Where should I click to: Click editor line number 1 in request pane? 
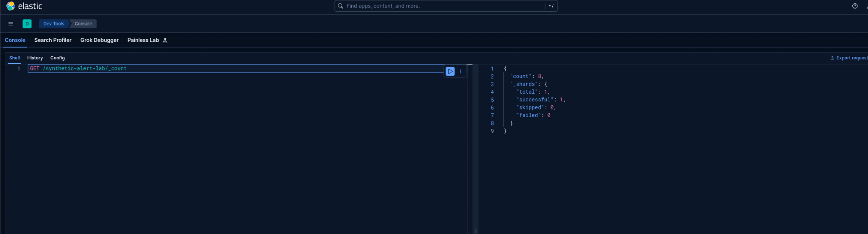click(x=19, y=69)
